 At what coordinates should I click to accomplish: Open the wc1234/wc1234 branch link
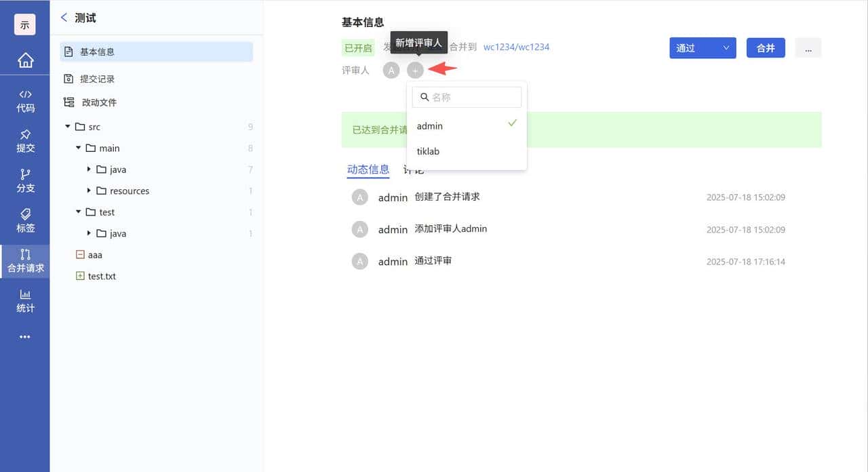pyautogui.click(x=517, y=47)
